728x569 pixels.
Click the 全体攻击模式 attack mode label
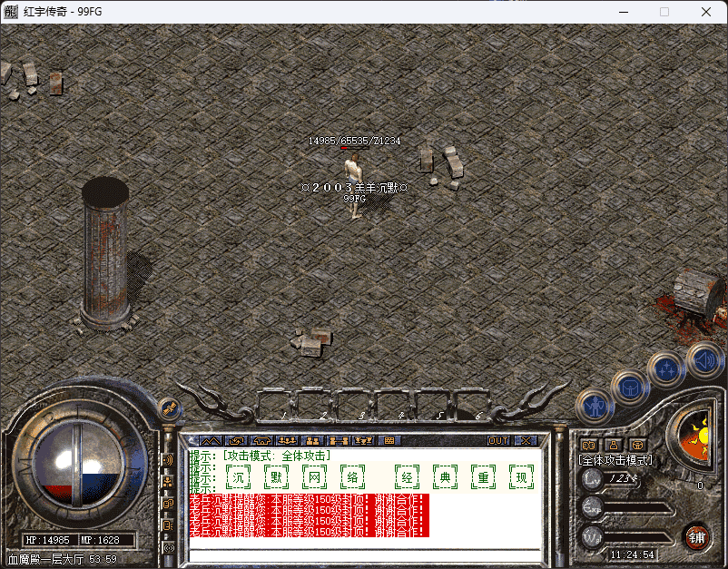click(615, 460)
